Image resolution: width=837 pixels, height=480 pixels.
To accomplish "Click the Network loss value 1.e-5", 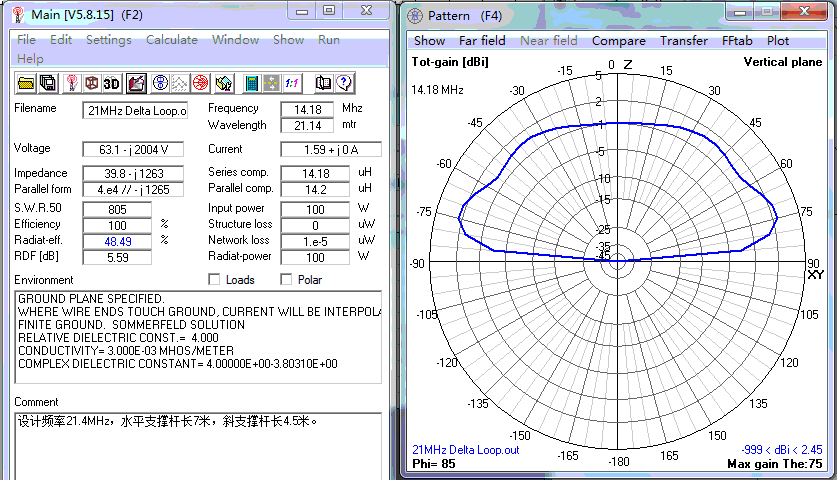I will tap(315, 241).
